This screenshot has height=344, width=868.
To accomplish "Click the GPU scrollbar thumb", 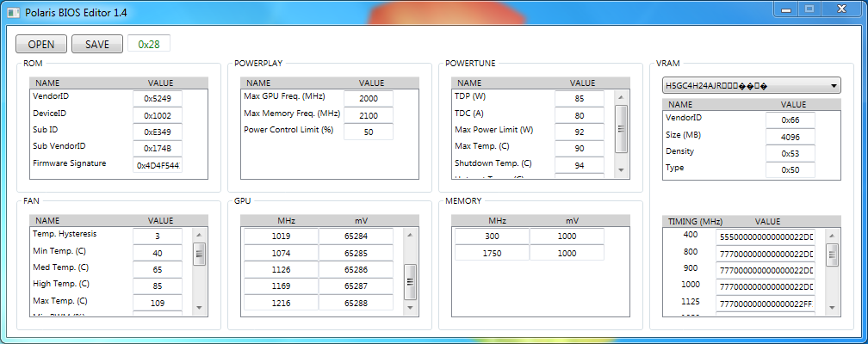I will click(410, 281).
